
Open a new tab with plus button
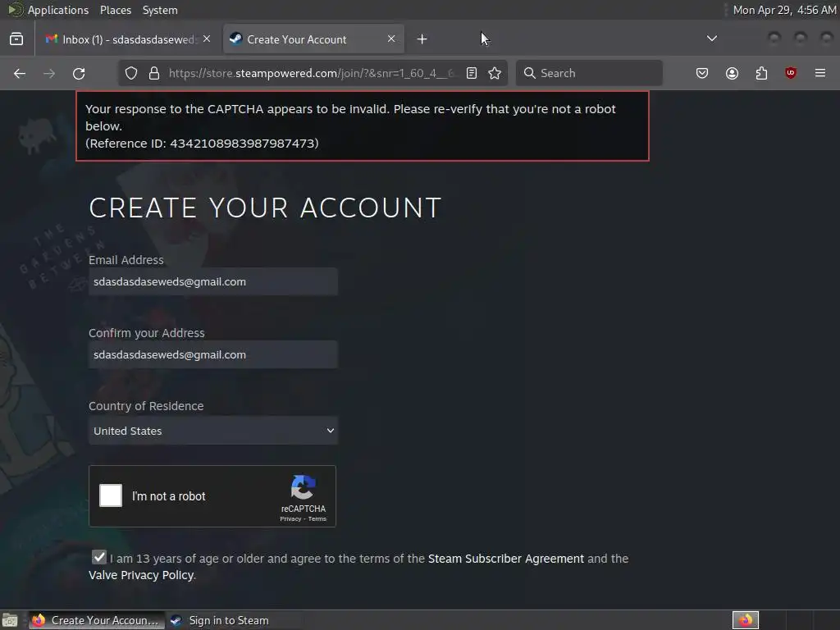[422, 39]
